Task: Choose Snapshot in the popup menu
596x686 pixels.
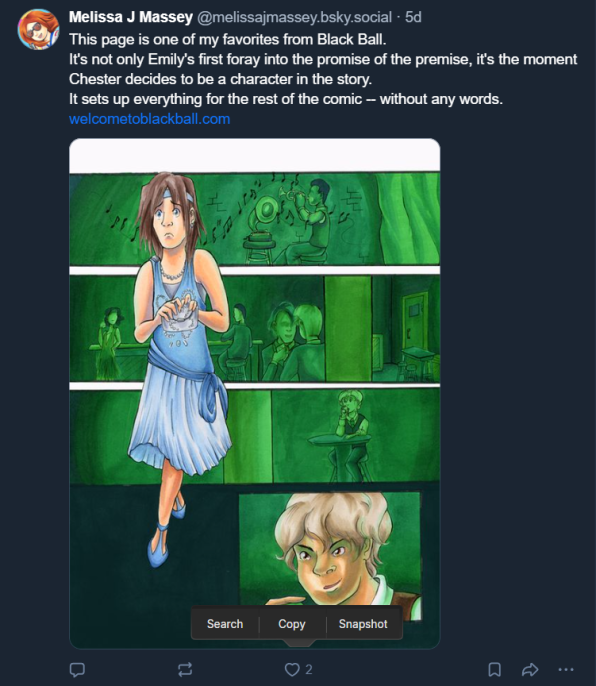Action: [x=363, y=624]
